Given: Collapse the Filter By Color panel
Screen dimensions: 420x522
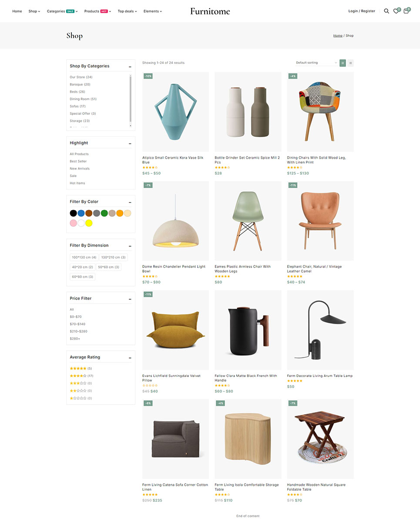Looking at the screenshot, I should pos(130,202).
